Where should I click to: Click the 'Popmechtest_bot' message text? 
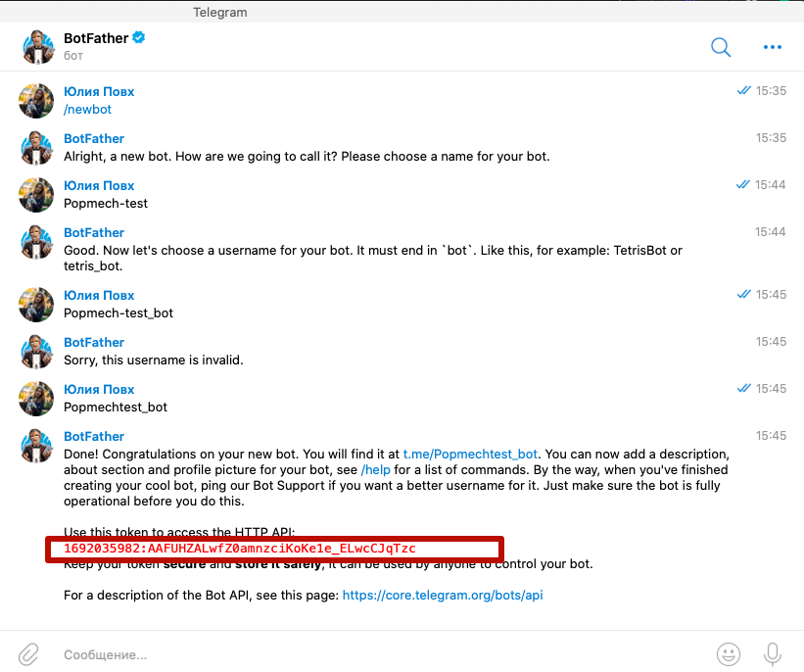(x=116, y=408)
